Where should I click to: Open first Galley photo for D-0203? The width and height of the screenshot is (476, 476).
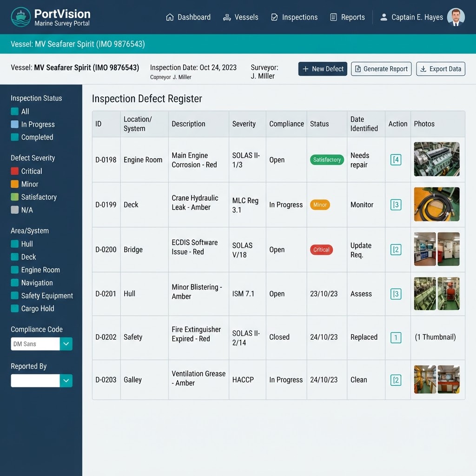(x=425, y=379)
